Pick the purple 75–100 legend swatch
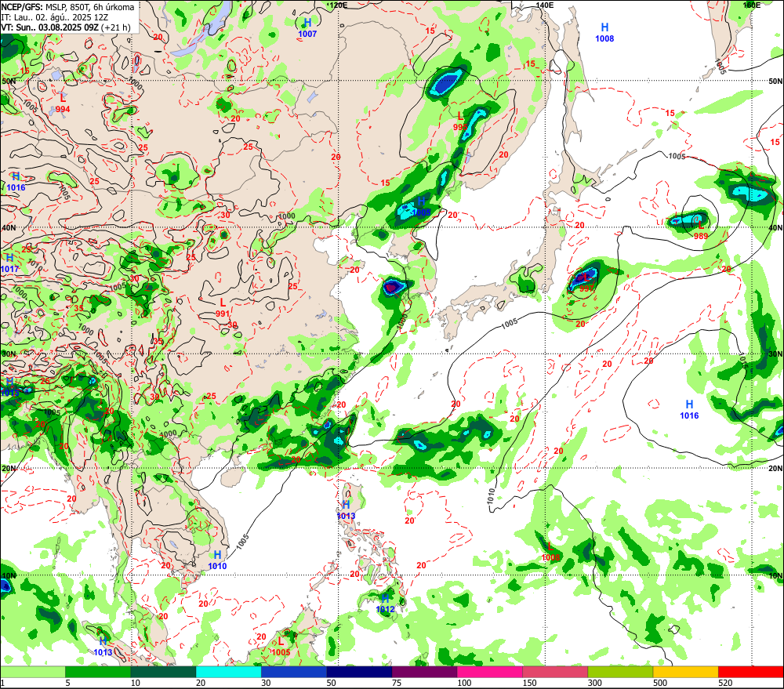This screenshot has height=689, width=784. coord(424,672)
